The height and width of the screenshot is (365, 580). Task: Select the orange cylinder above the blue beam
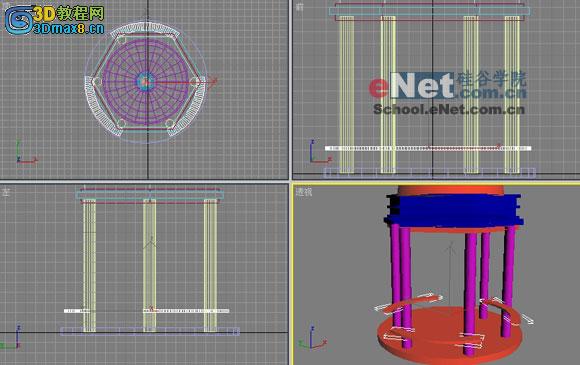click(x=451, y=190)
